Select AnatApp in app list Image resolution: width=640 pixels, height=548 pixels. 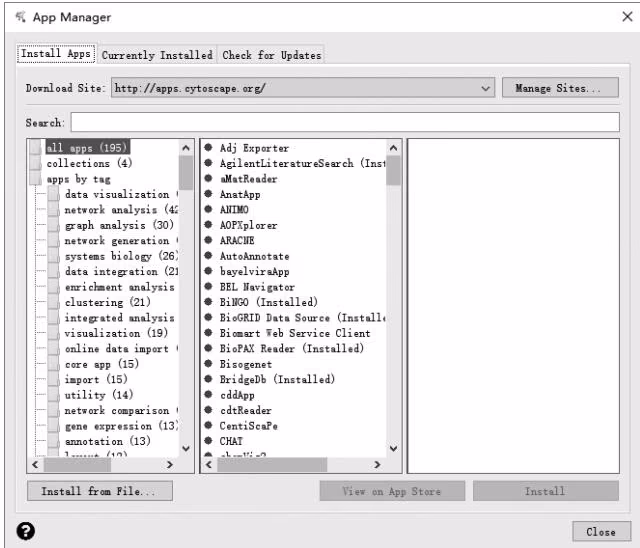[240, 194]
